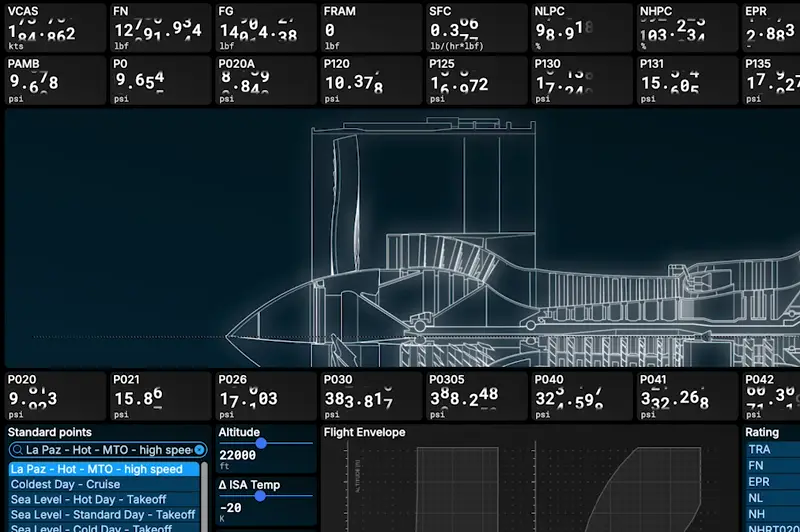The width and height of the screenshot is (800, 532).
Task: Click the P026 pressure tile
Action: (x=266, y=396)
